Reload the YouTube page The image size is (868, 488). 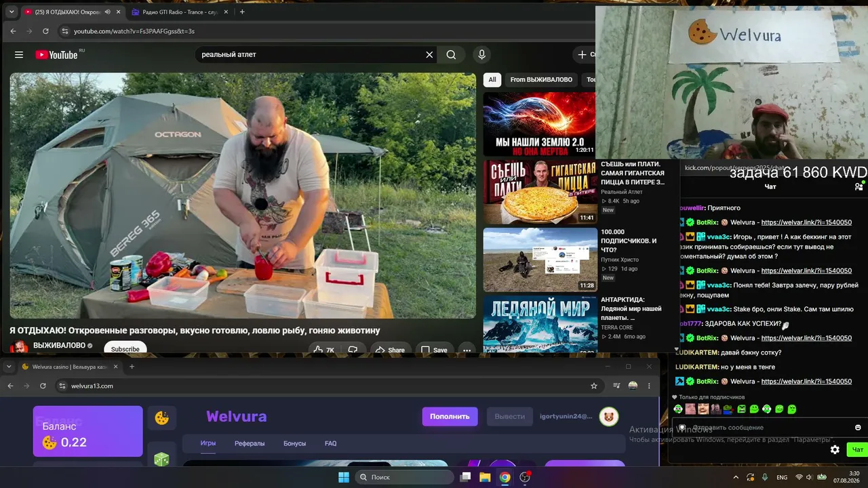click(x=45, y=31)
